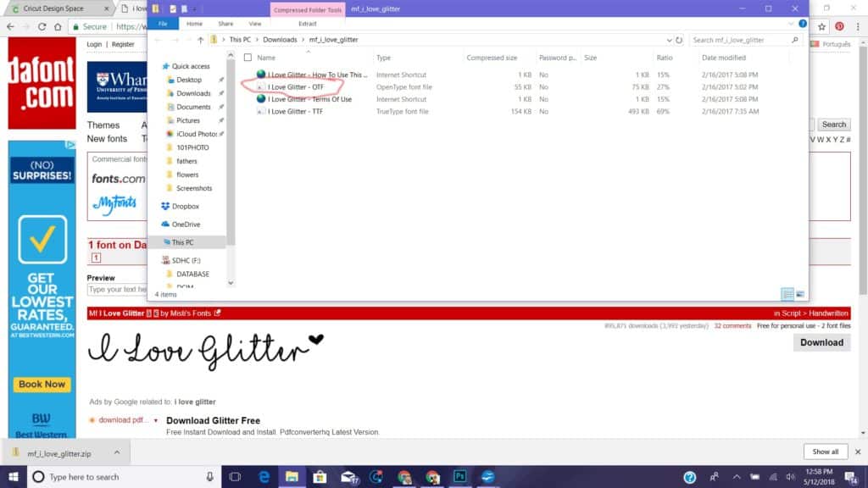Image resolution: width=868 pixels, height=488 pixels.
Task: Reload the page in Chrome
Action: [42, 26]
